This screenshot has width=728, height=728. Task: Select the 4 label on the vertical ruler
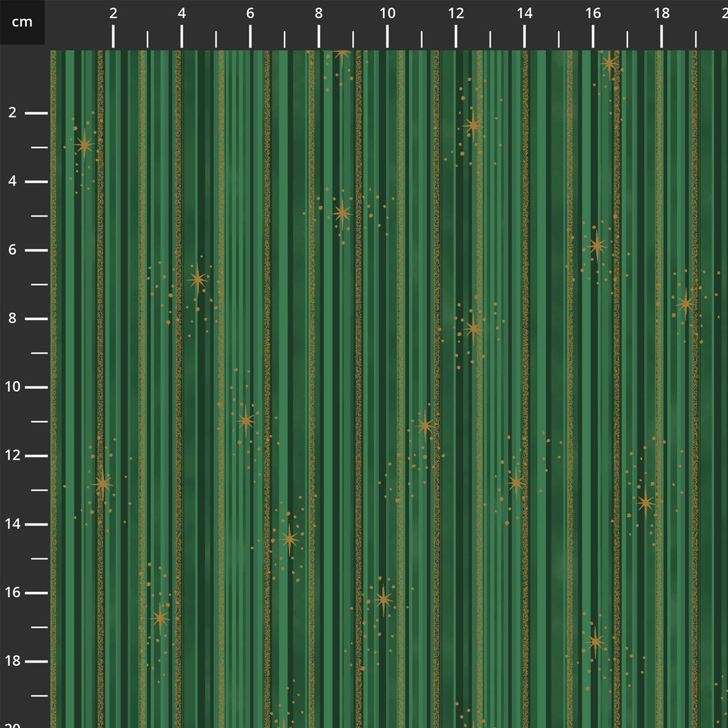point(13,181)
